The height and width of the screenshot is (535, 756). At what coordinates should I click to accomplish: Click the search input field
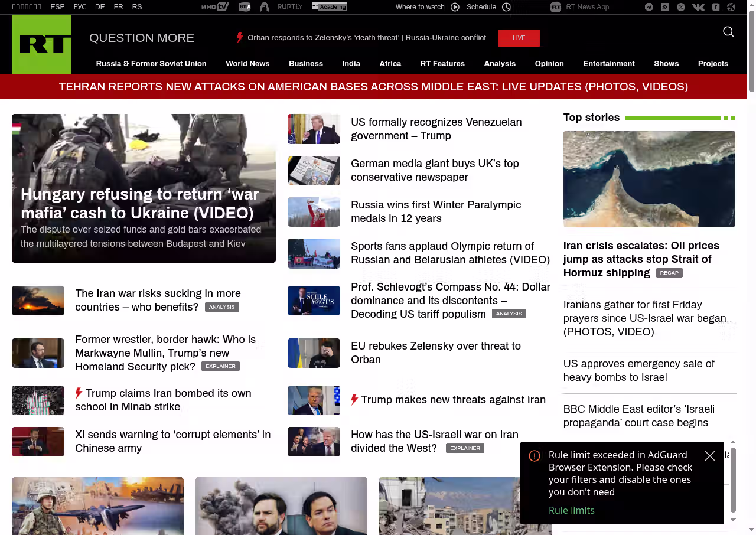(x=650, y=32)
